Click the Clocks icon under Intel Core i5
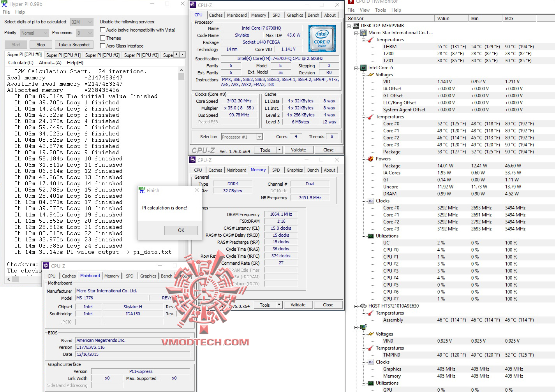This screenshot has height=392, width=555. click(x=371, y=201)
